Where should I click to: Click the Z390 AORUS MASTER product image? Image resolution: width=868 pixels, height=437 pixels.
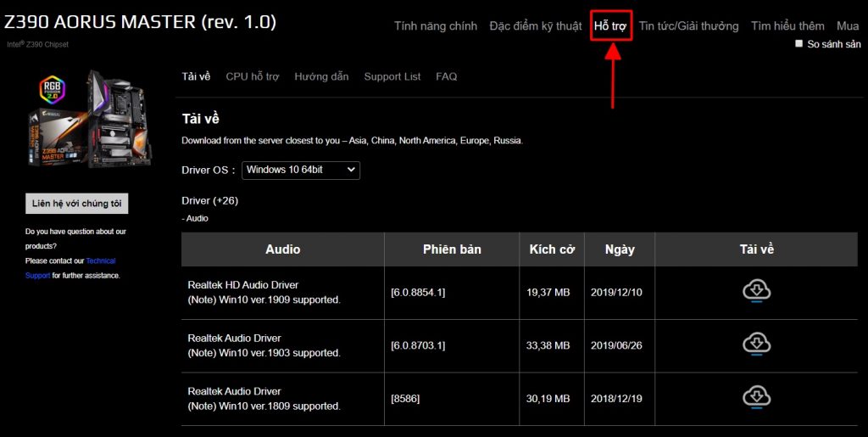click(x=90, y=118)
